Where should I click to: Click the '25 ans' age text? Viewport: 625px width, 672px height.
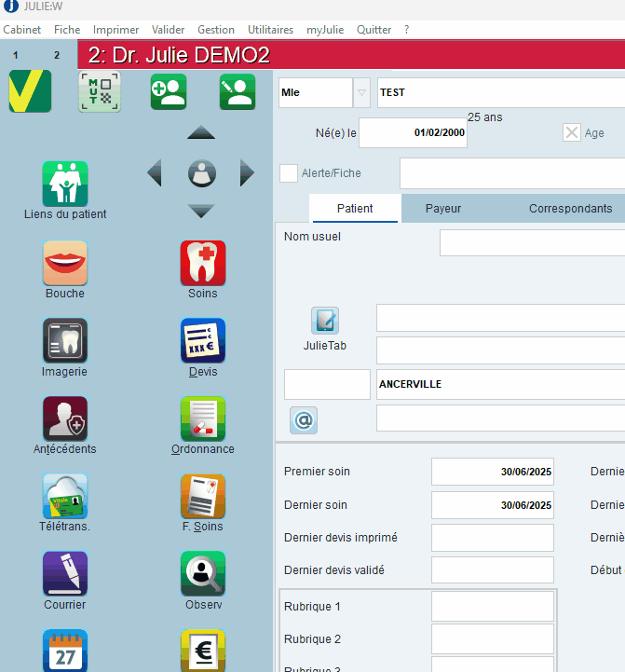(485, 117)
